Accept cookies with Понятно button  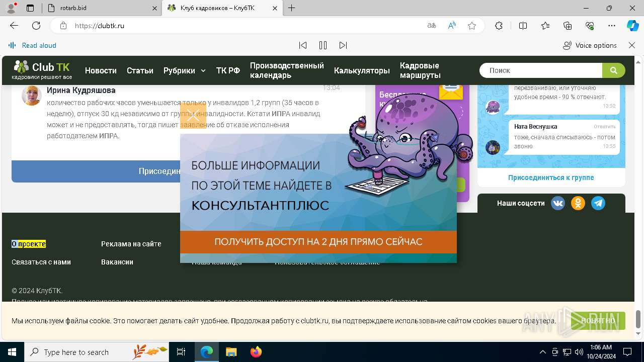tap(598, 321)
